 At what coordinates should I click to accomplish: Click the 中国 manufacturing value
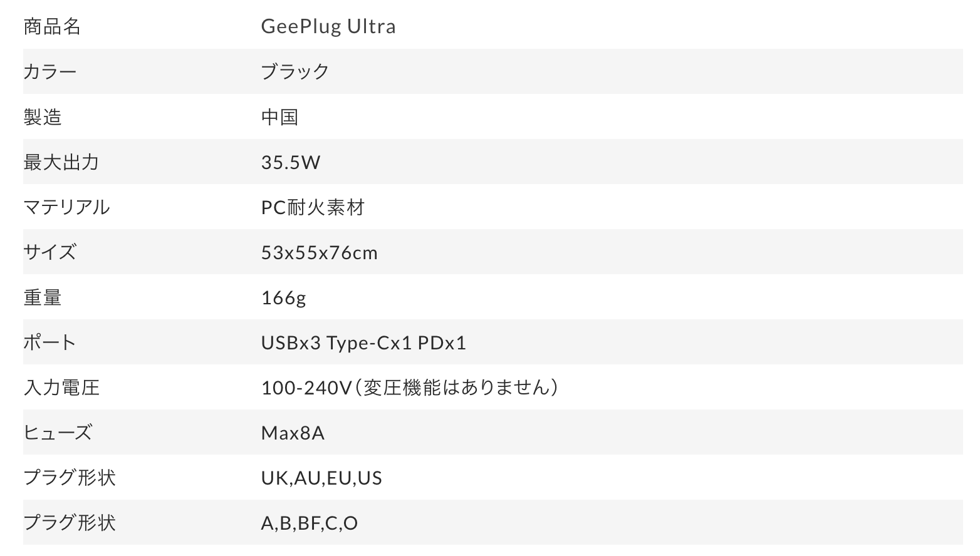click(x=279, y=117)
